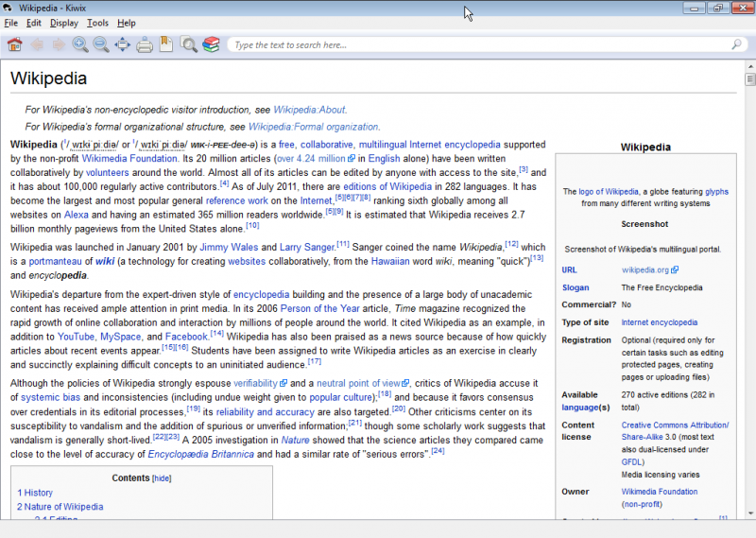The image size is (756, 538).
Task: Follow the glyphs link in infobox
Action: [716, 192]
